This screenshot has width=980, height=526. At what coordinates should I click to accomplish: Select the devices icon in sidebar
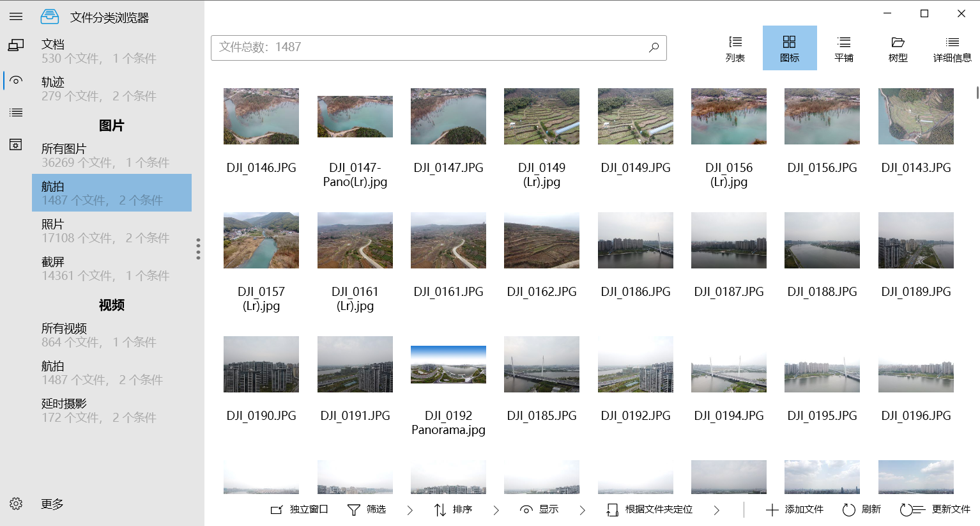coord(16,45)
